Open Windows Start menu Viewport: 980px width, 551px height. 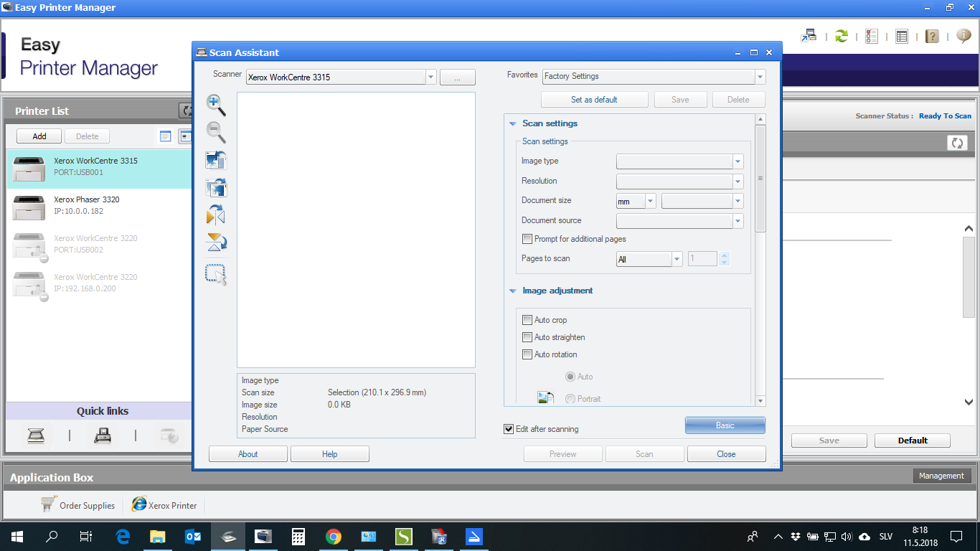tap(17, 536)
